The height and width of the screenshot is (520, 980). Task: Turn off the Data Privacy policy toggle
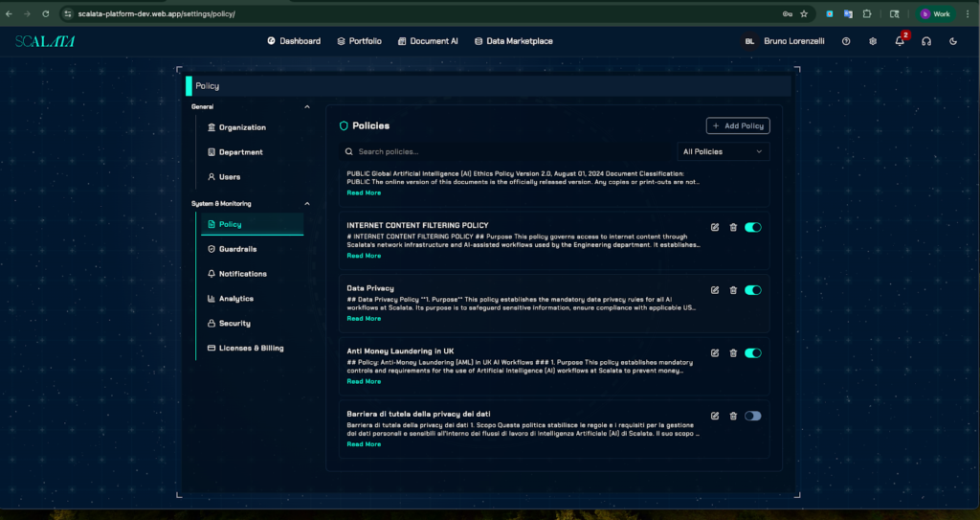753,290
